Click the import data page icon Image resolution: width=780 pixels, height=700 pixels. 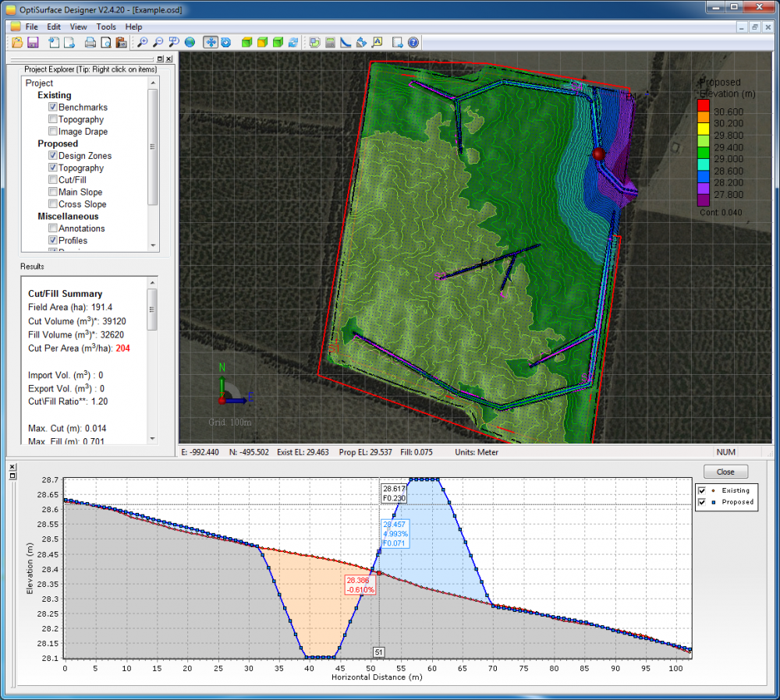point(54,43)
